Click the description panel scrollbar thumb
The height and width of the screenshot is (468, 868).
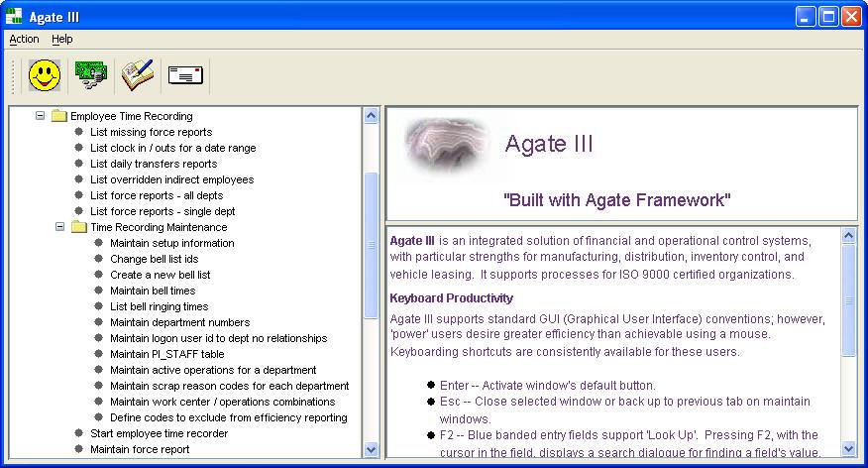point(848,299)
